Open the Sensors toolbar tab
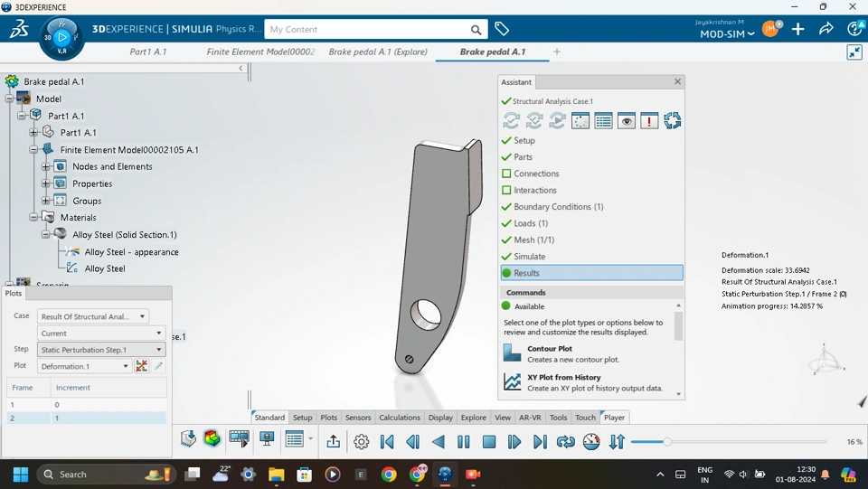Viewport: 868px width, 489px height. point(358,418)
